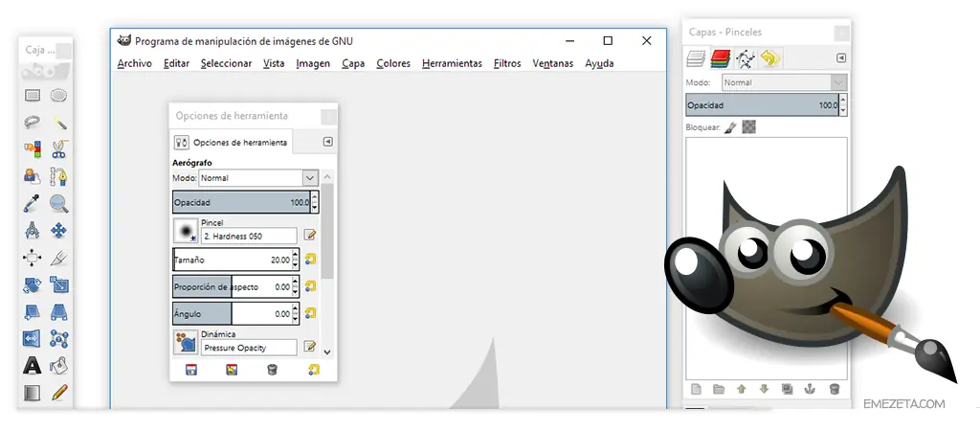Select the Pencil tool
980x431 pixels.
point(58,393)
